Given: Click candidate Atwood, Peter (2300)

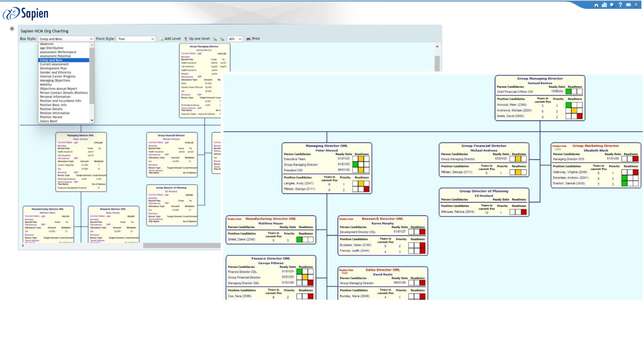Looking at the screenshot, I should pyautogui.click(x=511, y=105).
